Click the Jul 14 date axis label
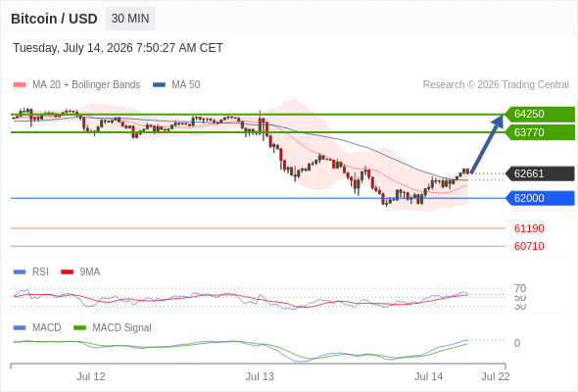The height and width of the screenshot is (392, 578). click(x=428, y=376)
